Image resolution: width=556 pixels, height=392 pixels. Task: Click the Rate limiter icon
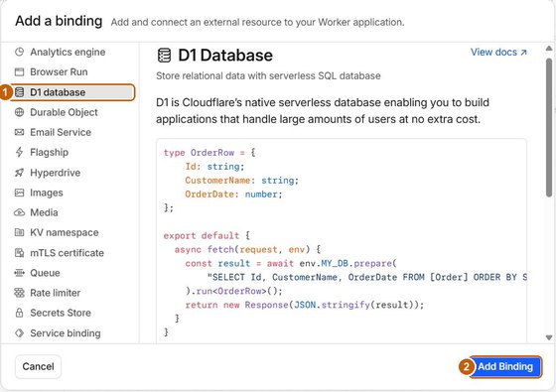pos(19,293)
